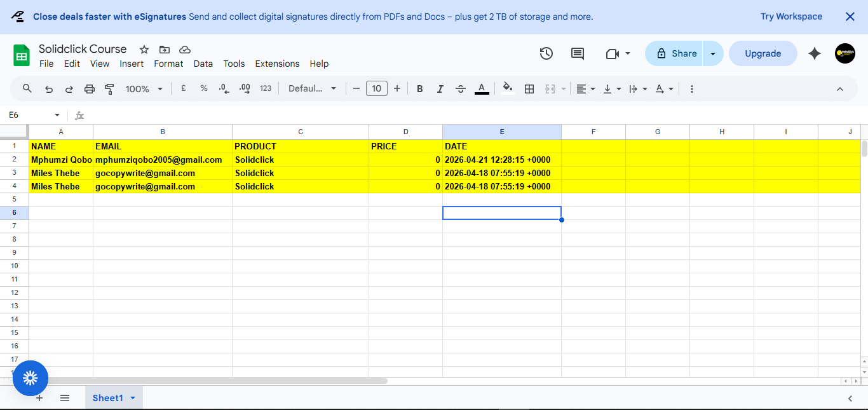Open the Data menu
The height and width of the screenshot is (410, 868).
(203, 64)
